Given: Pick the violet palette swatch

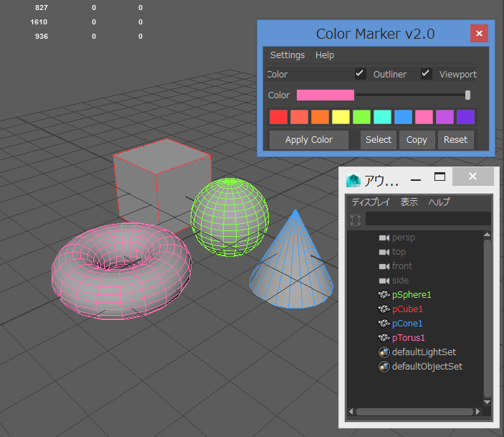Looking at the screenshot, I should point(445,117).
